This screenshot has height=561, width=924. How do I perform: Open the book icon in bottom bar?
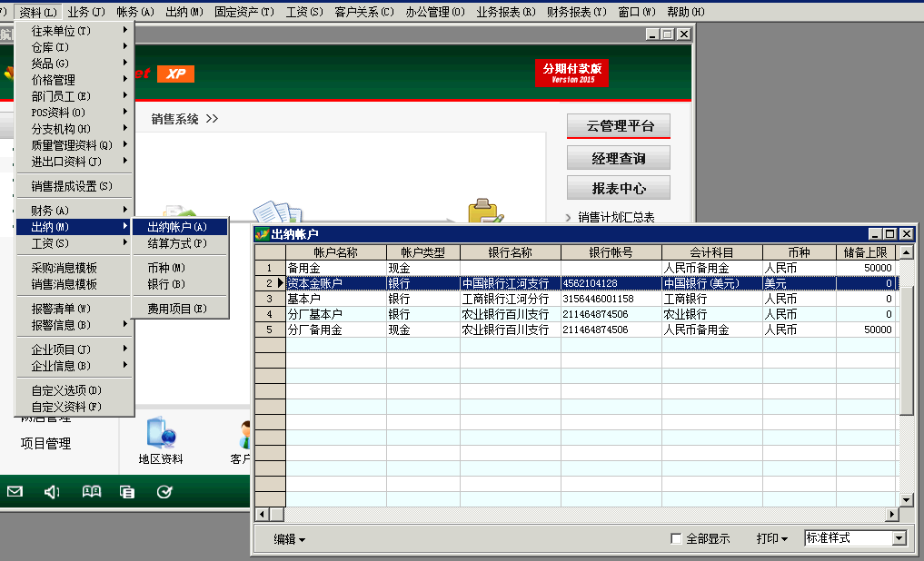tap(92, 491)
